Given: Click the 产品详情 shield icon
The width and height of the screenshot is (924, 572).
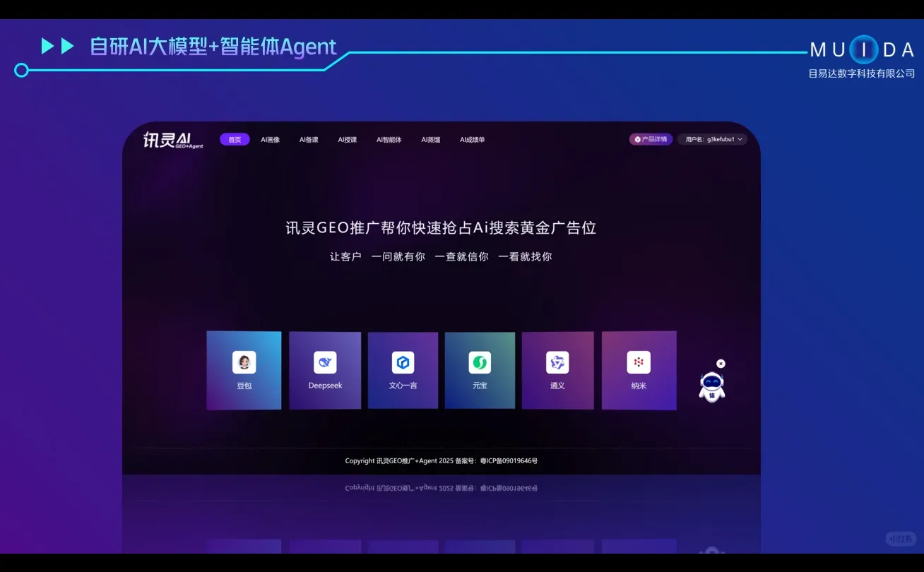Looking at the screenshot, I should click(x=636, y=139).
